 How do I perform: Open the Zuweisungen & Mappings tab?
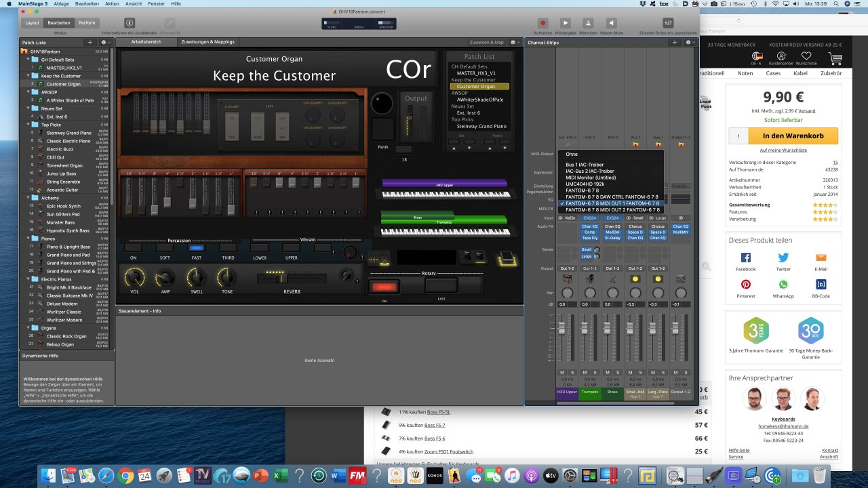coord(208,42)
